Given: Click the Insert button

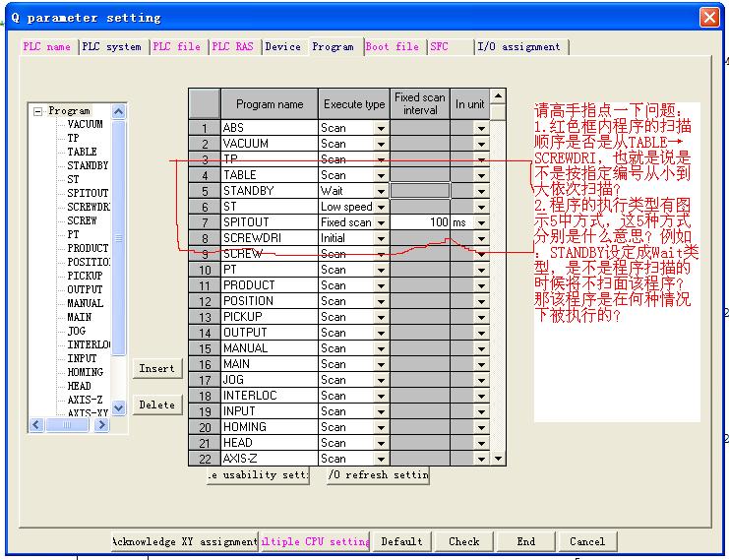Looking at the screenshot, I should click(x=156, y=368).
